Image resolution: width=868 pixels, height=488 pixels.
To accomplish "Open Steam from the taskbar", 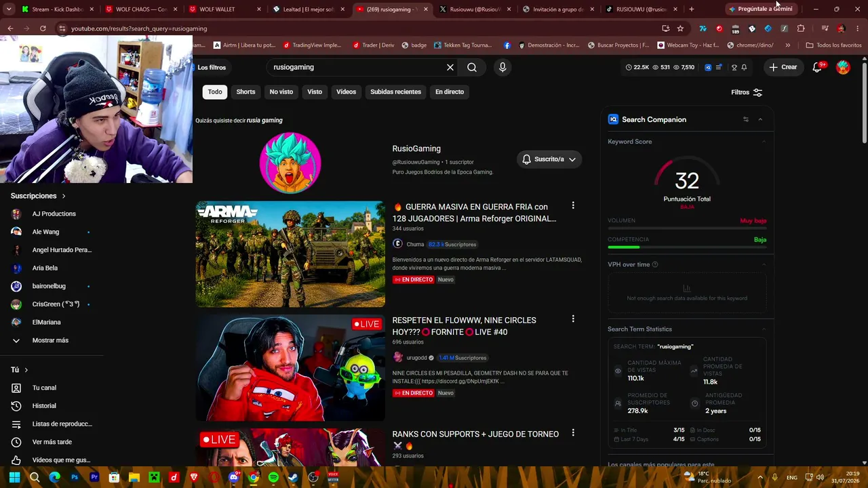I will 294,477.
